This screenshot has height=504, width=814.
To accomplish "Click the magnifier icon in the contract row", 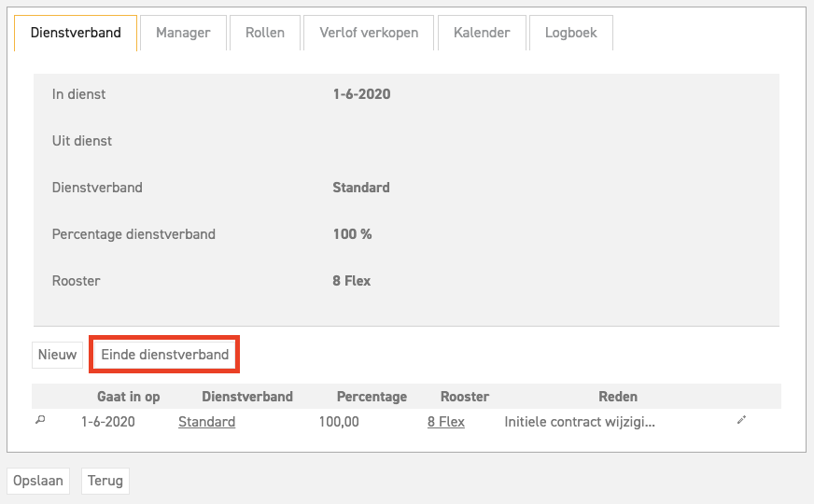I will pos(40,421).
